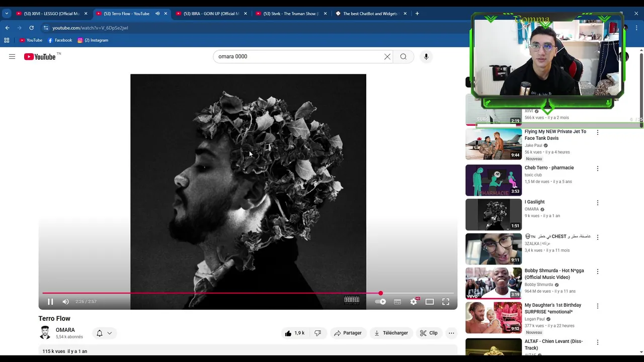View site information icon in address bar
The image size is (644, 362).
pyautogui.click(x=46, y=28)
